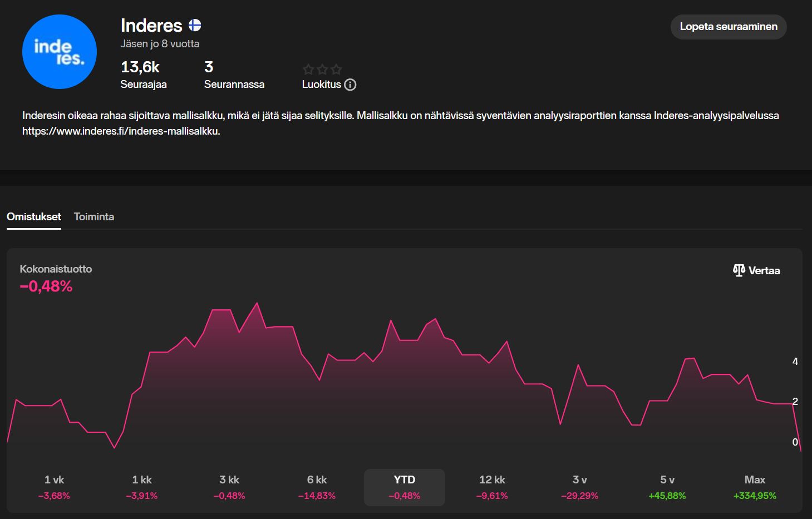The height and width of the screenshot is (519, 812).
Task: Show the 12 kk return period
Action: tap(492, 487)
